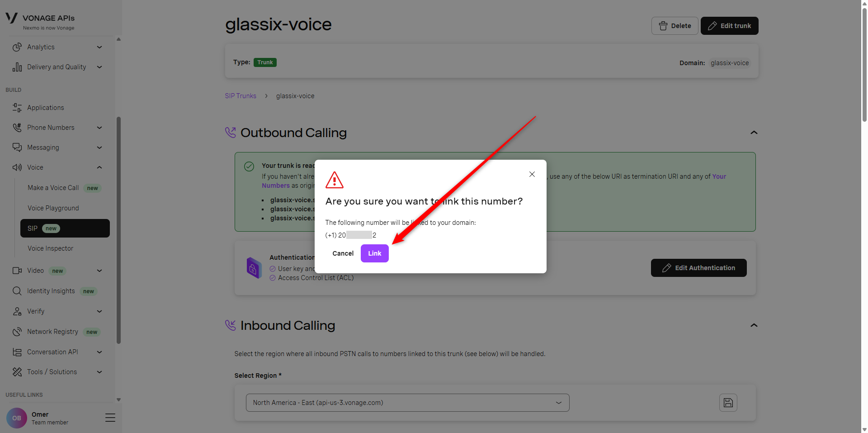Click the sidebar scroll up arrow
The image size is (868, 433).
(x=118, y=39)
